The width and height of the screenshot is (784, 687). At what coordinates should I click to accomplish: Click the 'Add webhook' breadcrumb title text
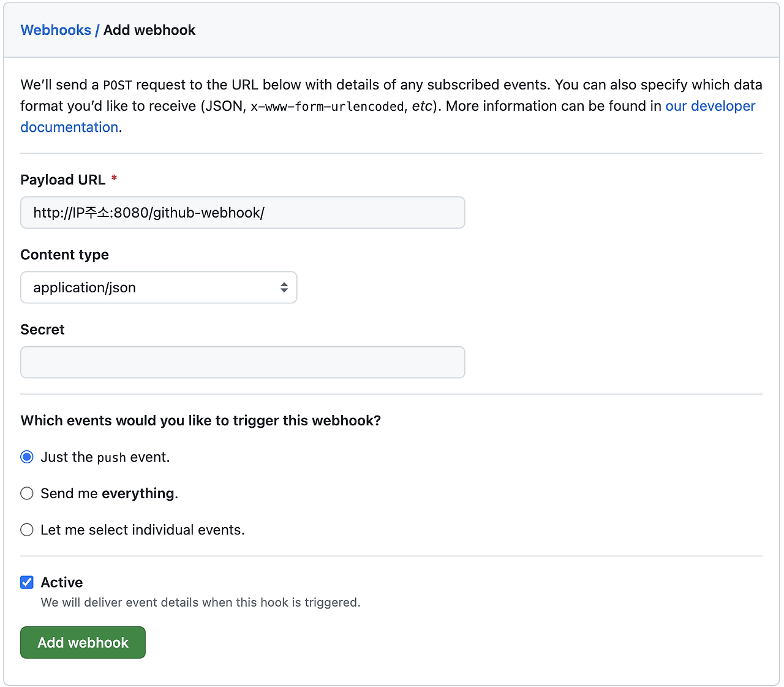tap(149, 30)
